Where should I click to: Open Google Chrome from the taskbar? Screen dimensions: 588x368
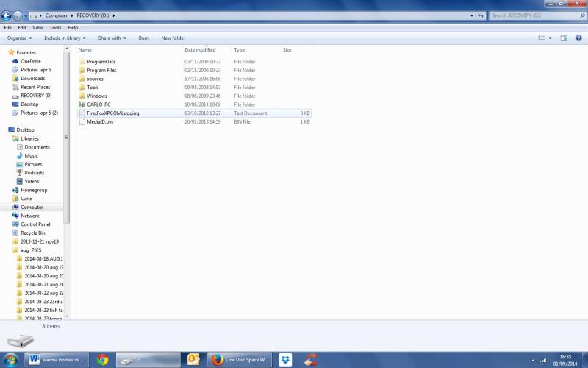103,360
